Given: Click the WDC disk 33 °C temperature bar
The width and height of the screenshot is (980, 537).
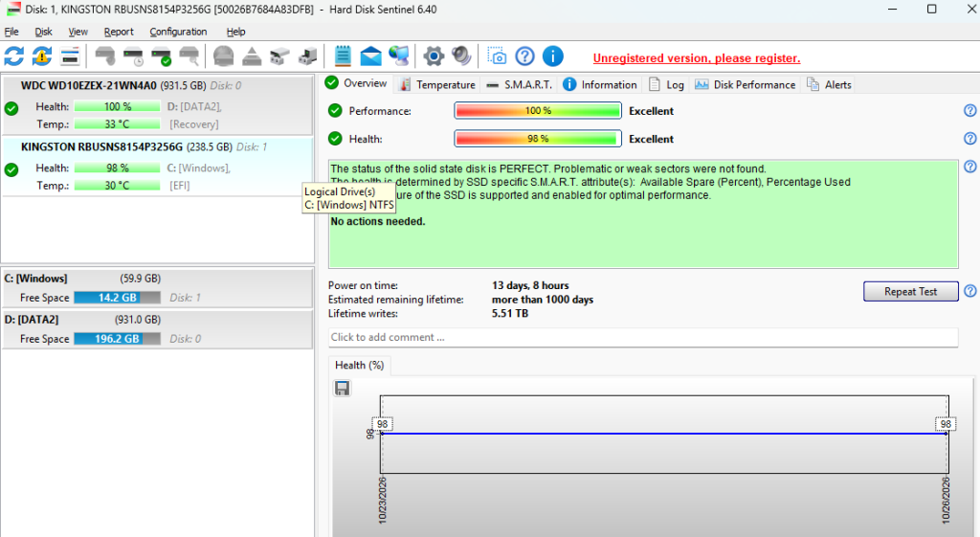Looking at the screenshot, I should point(117,124).
